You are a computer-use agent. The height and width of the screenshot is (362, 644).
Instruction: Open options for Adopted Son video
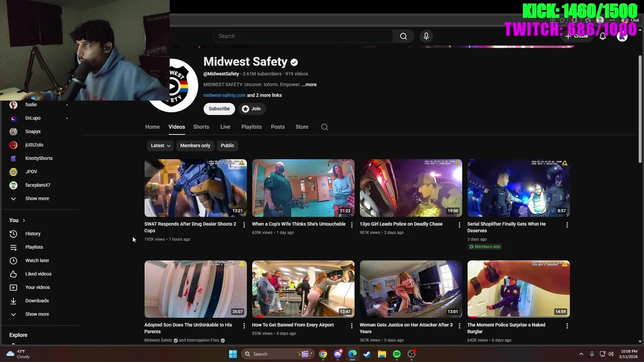[244, 326]
